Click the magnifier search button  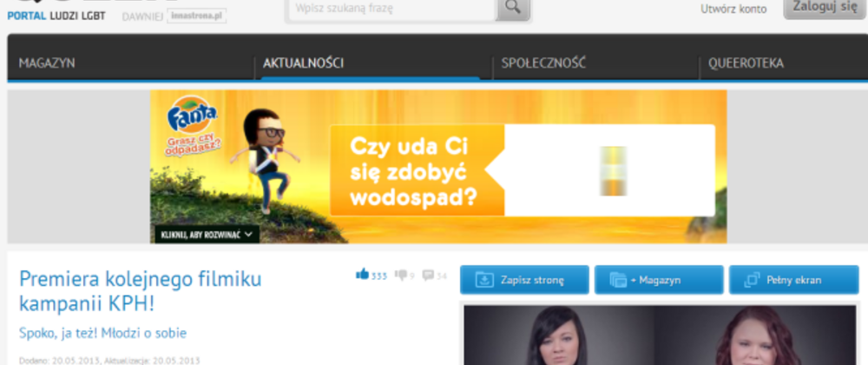(x=513, y=8)
